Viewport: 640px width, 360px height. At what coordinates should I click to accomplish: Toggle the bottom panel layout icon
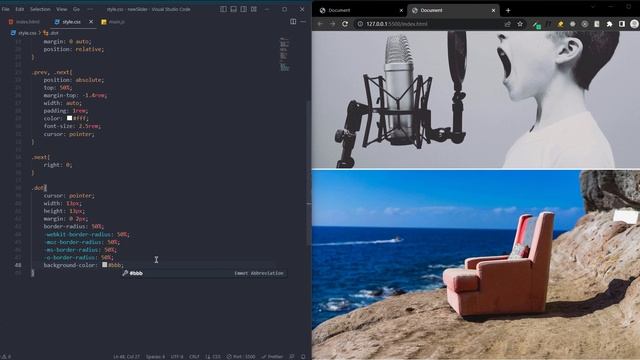(233, 9)
